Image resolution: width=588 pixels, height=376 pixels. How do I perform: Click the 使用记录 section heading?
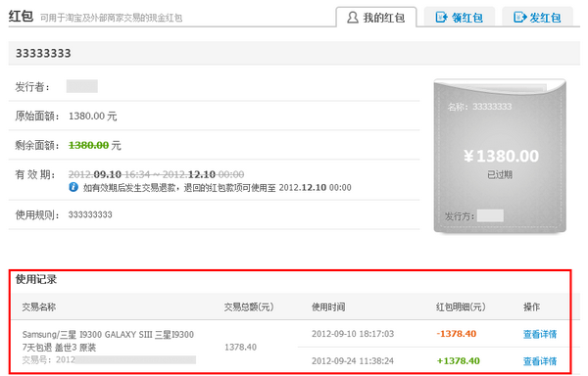36,279
